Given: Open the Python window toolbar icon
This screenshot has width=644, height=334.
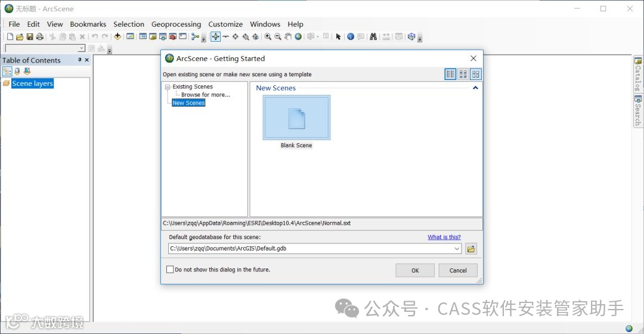Looking at the screenshot, I should click(x=183, y=36).
